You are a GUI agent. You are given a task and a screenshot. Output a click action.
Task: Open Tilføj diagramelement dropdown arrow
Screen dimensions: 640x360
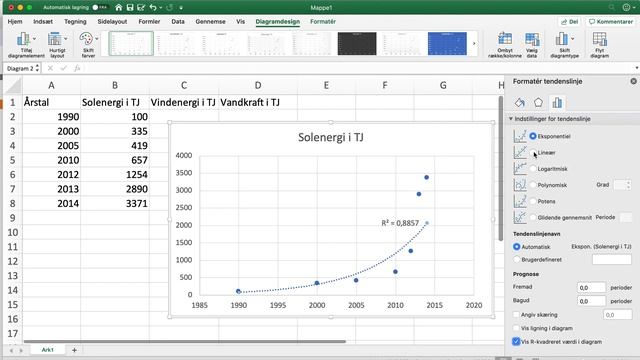click(x=34, y=39)
